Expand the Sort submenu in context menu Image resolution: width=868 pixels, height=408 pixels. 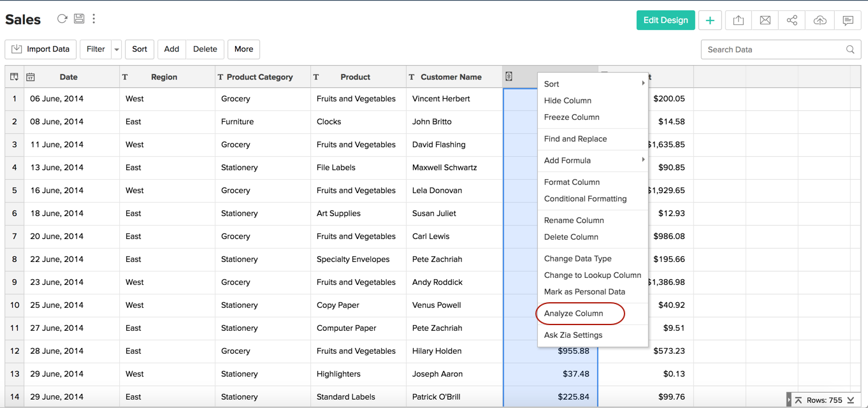[x=593, y=84]
